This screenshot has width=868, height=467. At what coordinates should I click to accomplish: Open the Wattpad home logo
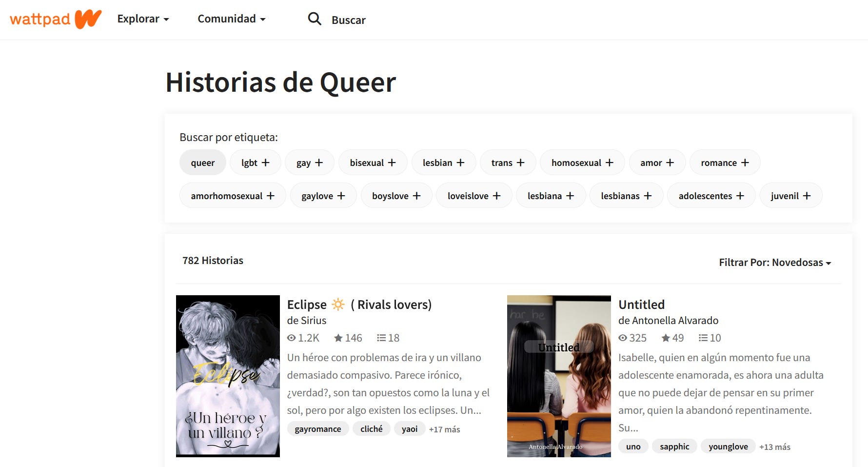coord(56,19)
